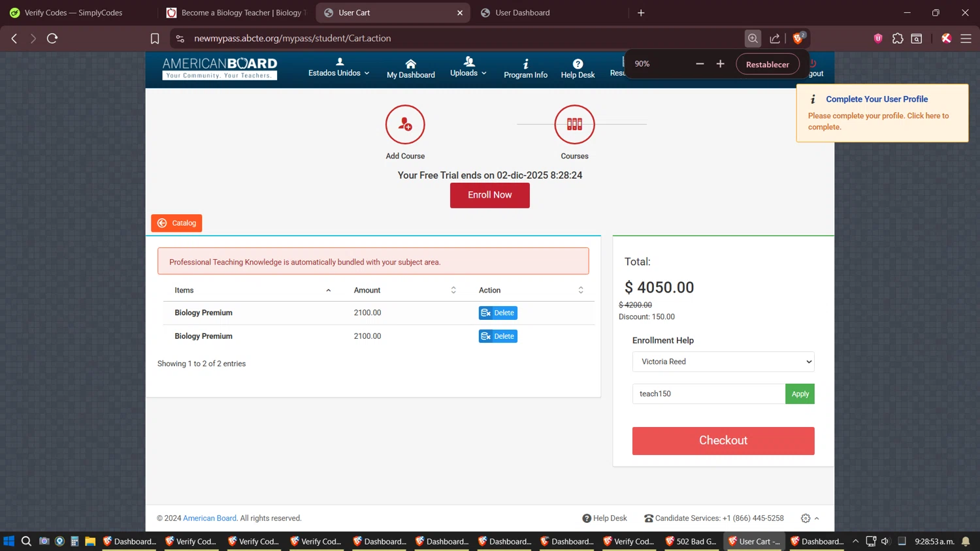
Task: Open Enrollment Help advisor dropdown
Action: [723, 362]
